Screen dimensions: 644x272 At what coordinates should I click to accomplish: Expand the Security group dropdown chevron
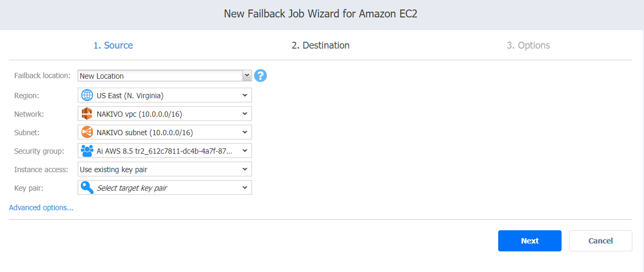(245, 151)
